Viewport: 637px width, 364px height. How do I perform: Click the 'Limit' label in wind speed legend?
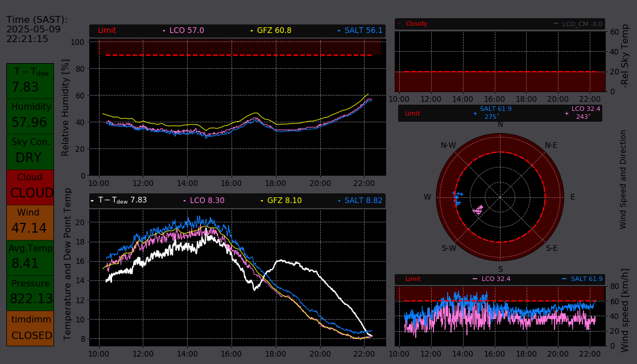pyautogui.click(x=413, y=279)
